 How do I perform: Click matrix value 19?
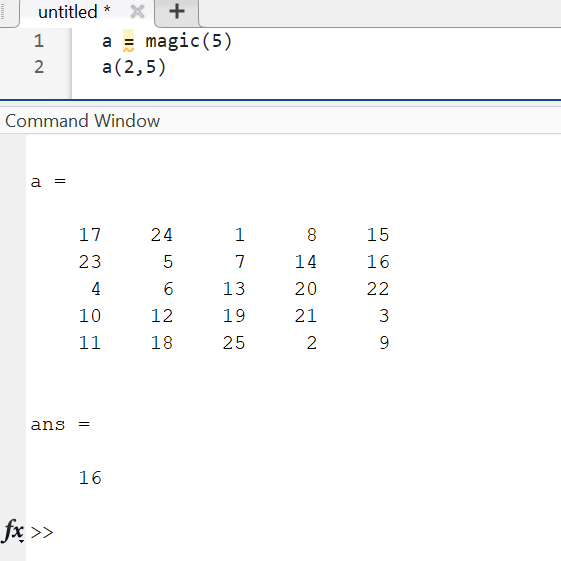(x=234, y=316)
